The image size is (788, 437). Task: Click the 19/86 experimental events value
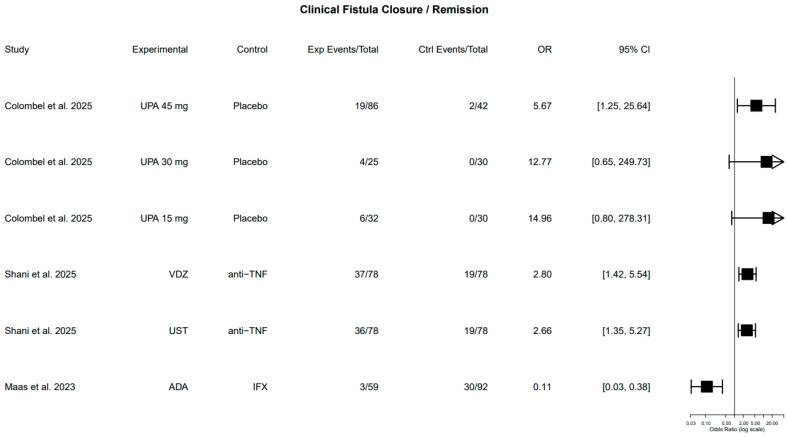pos(366,105)
